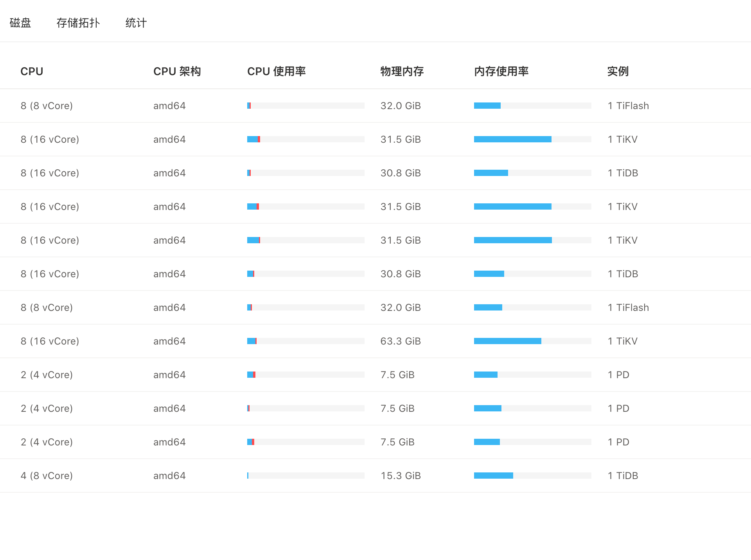The height and width of the screenshot is (560, 751).
Task: Switch to the 磁盘 tab
Action: [x=20, y=23]
